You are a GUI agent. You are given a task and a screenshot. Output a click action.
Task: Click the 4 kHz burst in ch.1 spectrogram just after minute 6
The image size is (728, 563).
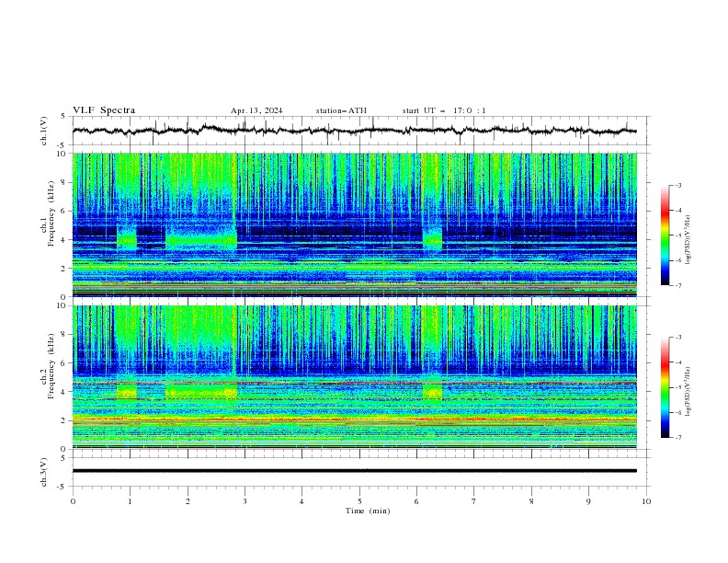432,238
